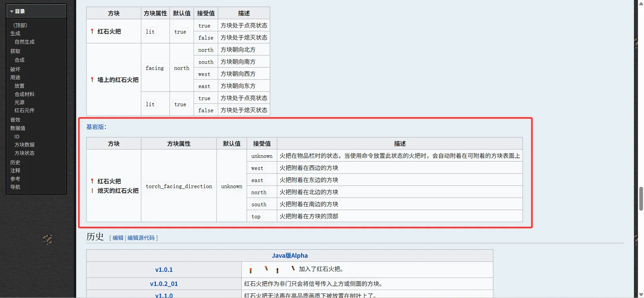Image resolution: width=644 pixels, height=298 pixels.
Task: Open 注释 section in contents
Action: (x=15, y=170)
